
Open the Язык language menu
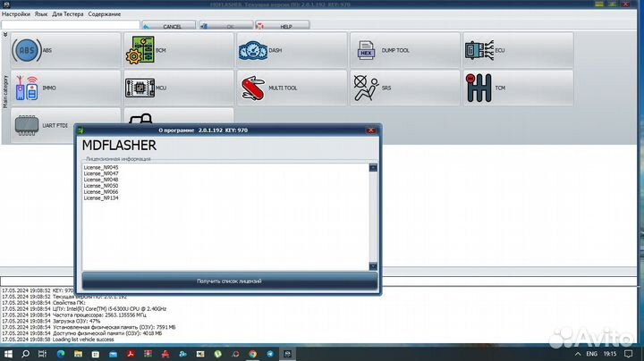pyautogui.click(x=40, y=14)
